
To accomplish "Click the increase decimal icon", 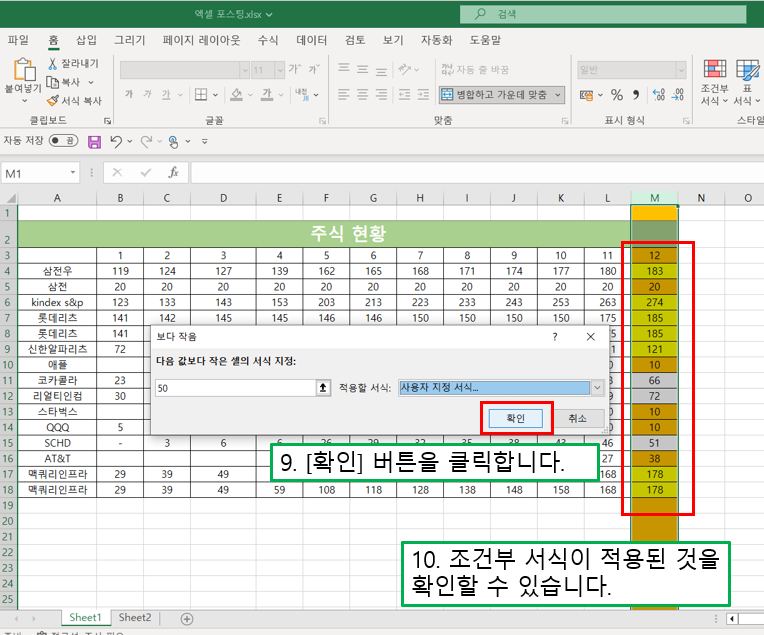I will pyautogui.click(x=659, y=95).
